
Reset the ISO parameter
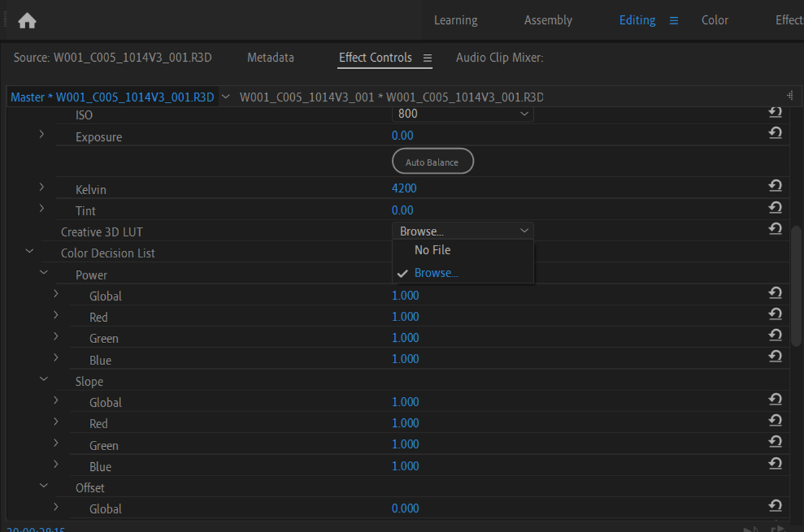click(775, 112)
